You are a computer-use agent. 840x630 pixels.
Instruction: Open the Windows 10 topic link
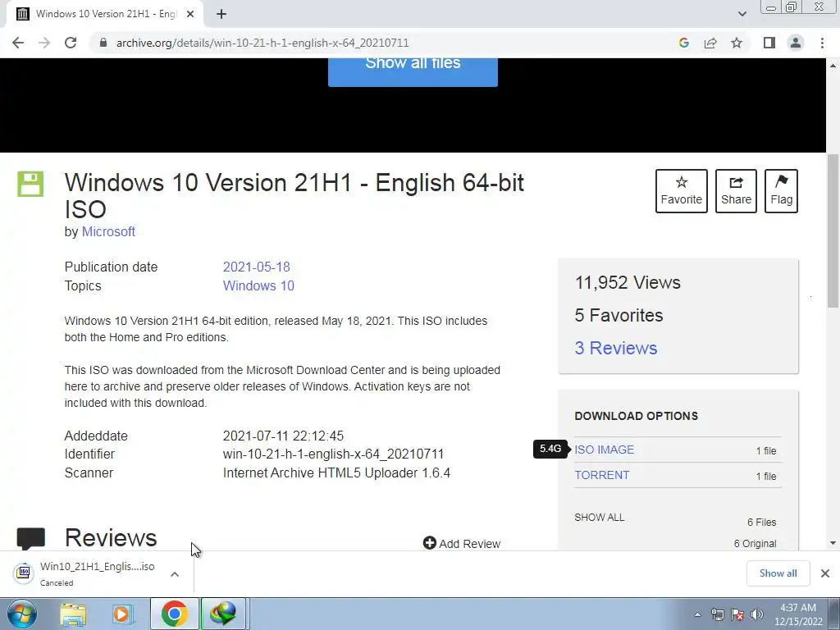[x=258, y=285]
